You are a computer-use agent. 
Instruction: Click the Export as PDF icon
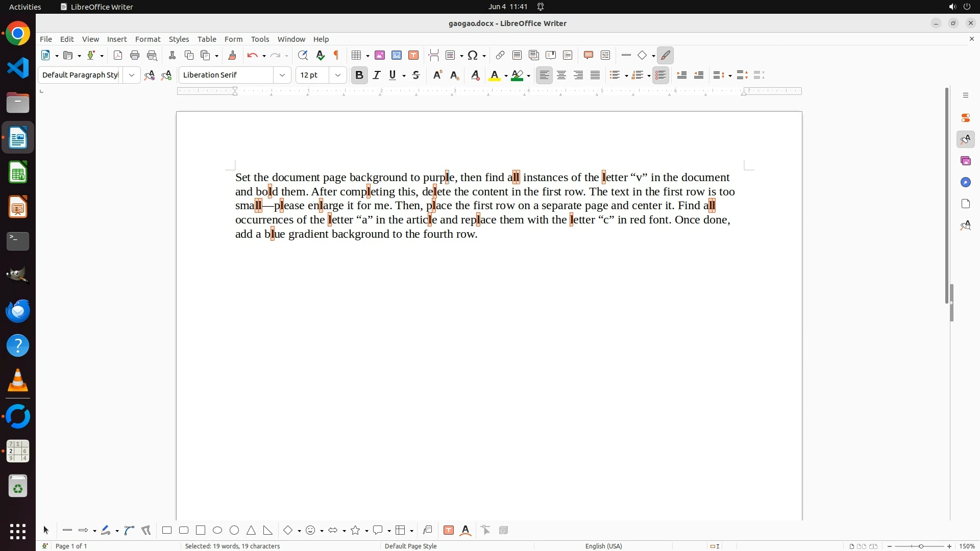click(118, 55)
